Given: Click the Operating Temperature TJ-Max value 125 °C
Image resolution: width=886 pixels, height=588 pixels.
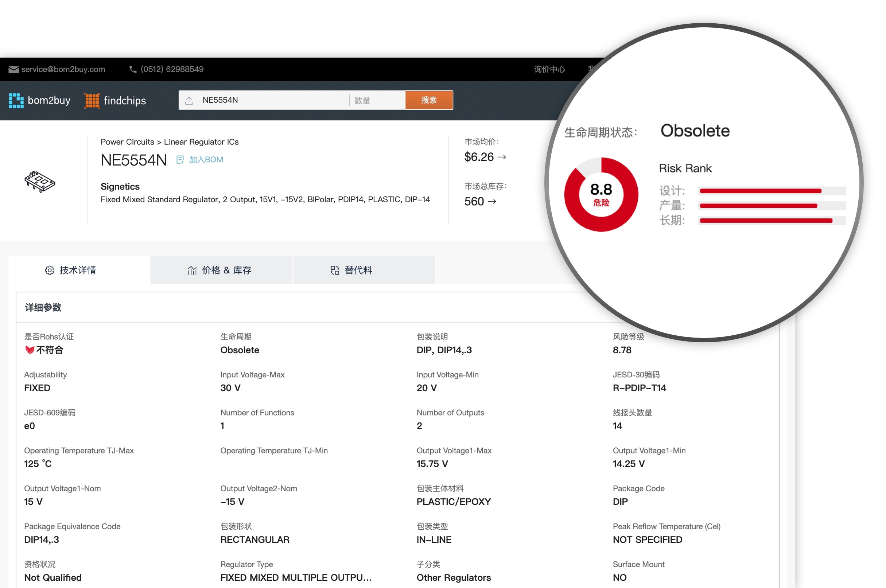Looking at the screenshot, I should [x=38, y=464].
